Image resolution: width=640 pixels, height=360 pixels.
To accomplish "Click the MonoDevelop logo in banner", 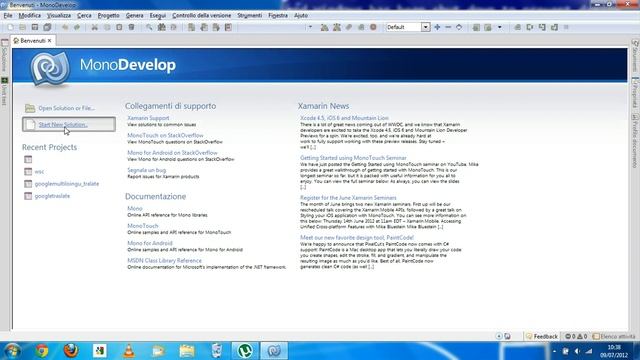I will (x=50, y=68).
